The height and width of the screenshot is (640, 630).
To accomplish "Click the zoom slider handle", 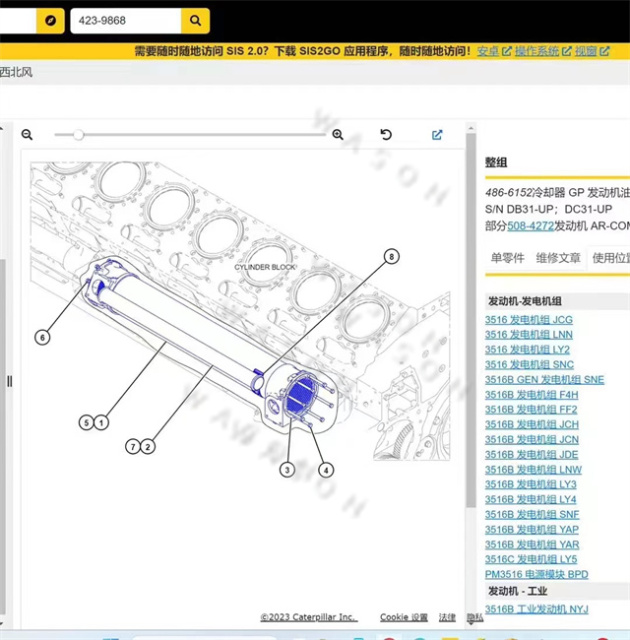I will click(78, 135).
